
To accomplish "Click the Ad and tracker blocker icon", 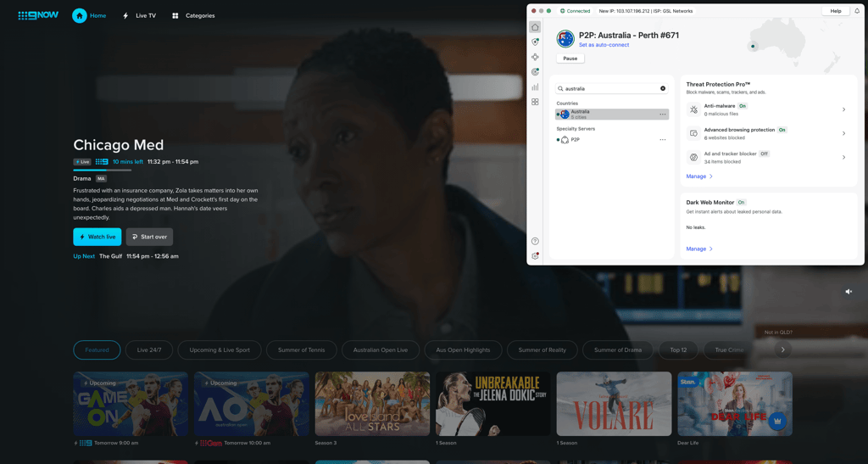I will pyautogui.click(x=693, y=157).
